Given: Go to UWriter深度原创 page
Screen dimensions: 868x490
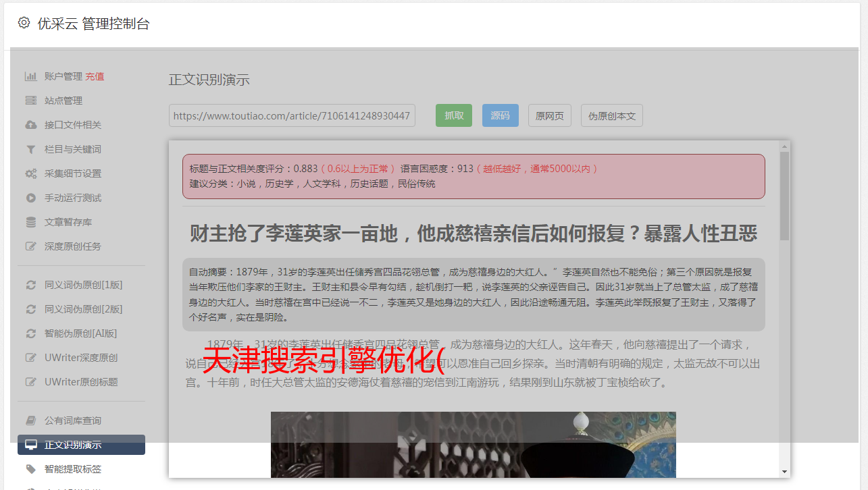Looking at the screenshot, I should coord(81,358).
